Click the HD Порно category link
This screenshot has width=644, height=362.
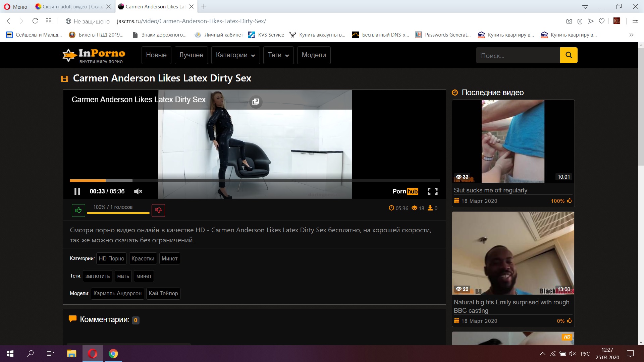coord(111,258)
